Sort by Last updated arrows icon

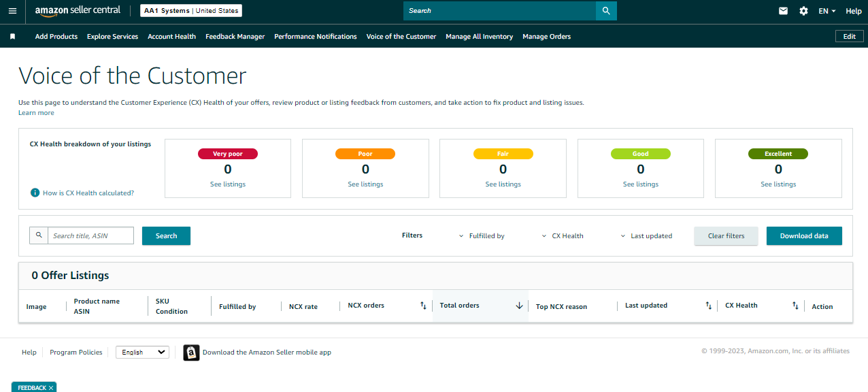pos(708,306)
